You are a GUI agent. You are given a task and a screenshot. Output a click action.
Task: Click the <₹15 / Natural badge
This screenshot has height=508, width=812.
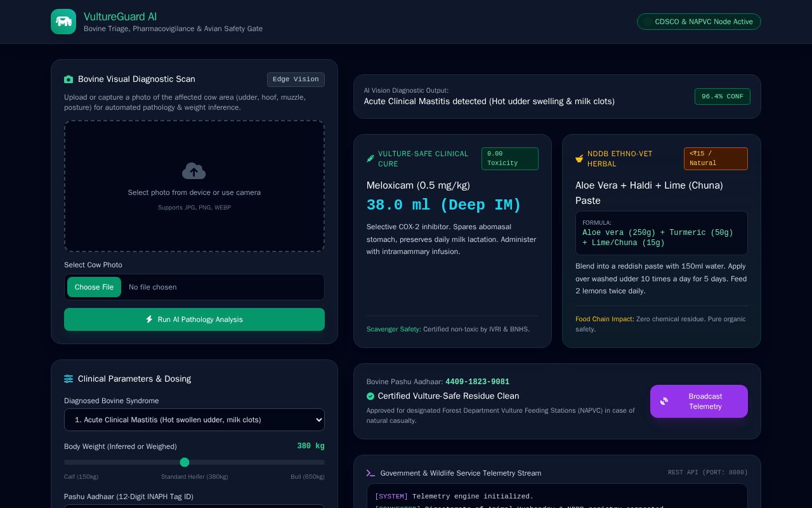[716, 159]
